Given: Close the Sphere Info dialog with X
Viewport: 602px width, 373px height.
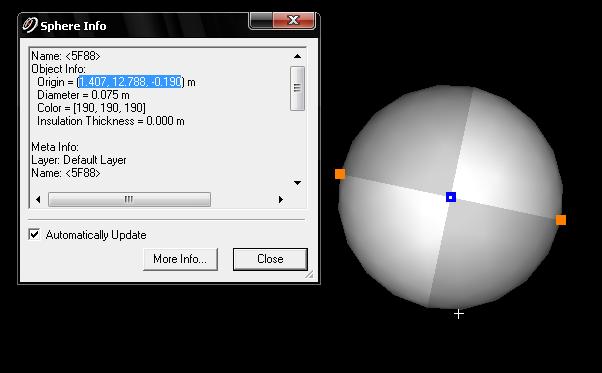Looking at the screenshot, I should (x=294, y=20).
